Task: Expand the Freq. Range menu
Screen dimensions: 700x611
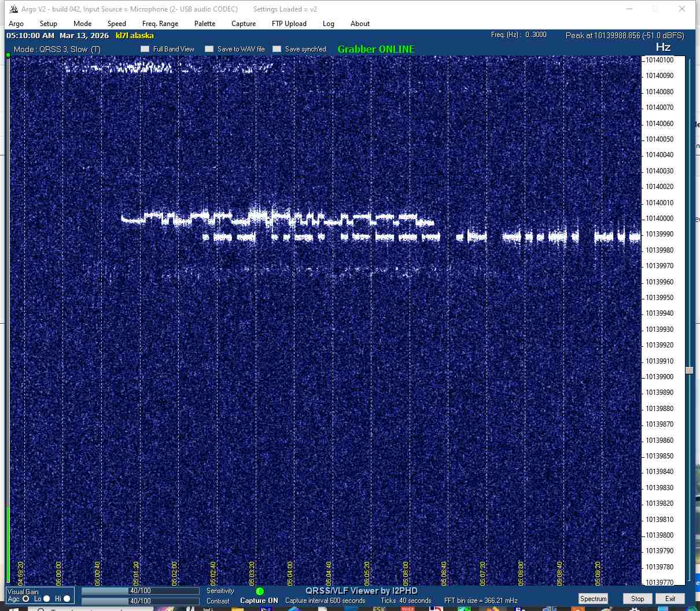Action: click(160, 24)
